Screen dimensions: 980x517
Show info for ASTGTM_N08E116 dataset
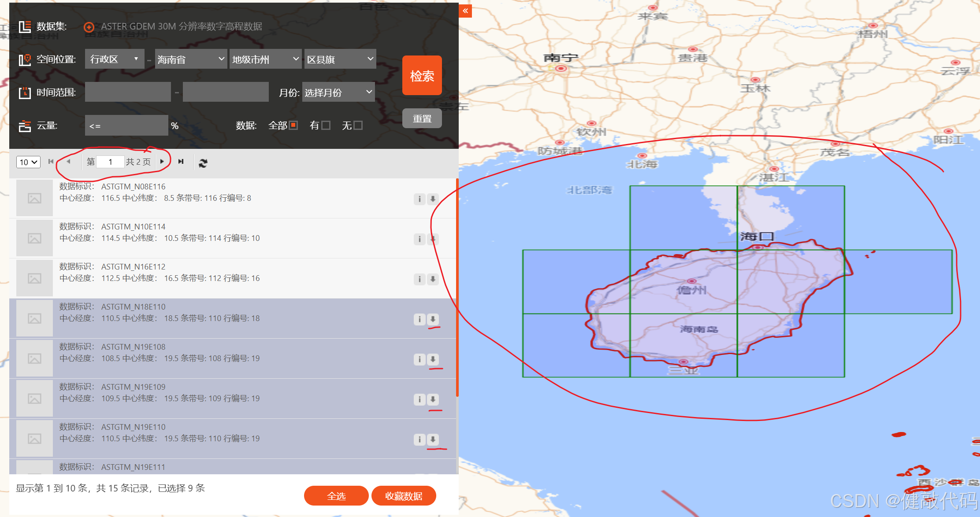[x=419, y=199]
